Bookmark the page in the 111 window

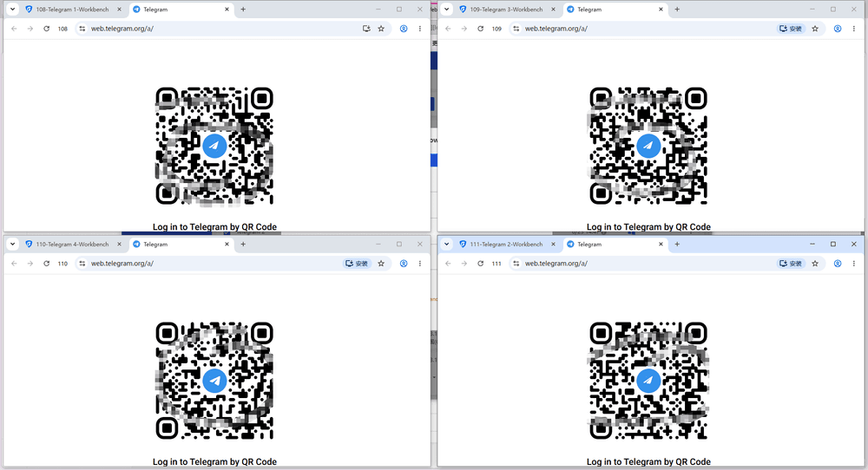(x=815, y=264)
